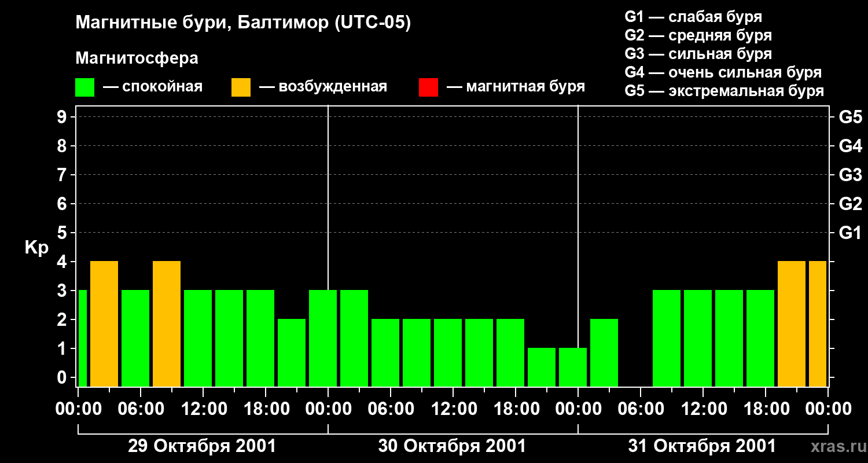The width and height of the screenshot is (868, 463).
Task: Click the '30 Октября 2001' date label
Action: pyautogui.click(x=452, y=446)
